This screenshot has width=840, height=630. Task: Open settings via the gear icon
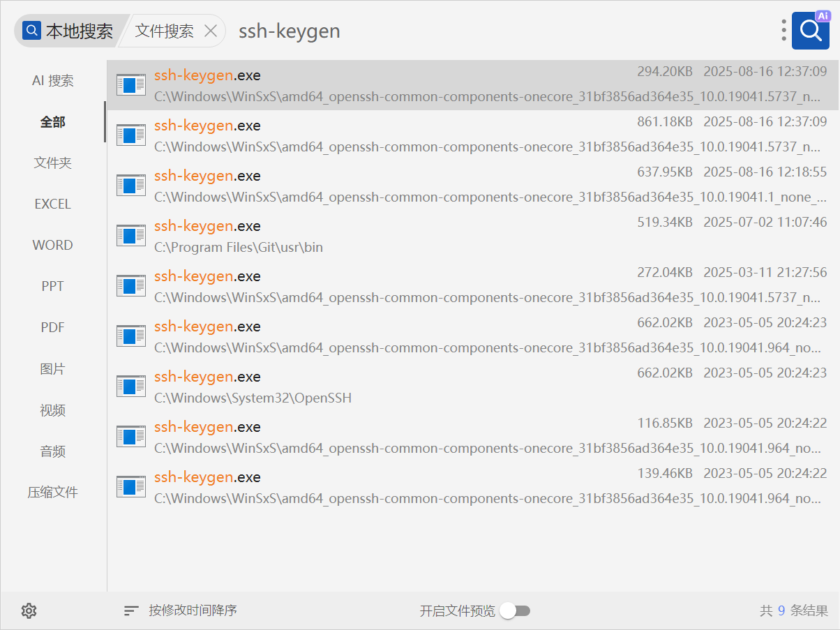pyautogui.click(x=29, y=611)
